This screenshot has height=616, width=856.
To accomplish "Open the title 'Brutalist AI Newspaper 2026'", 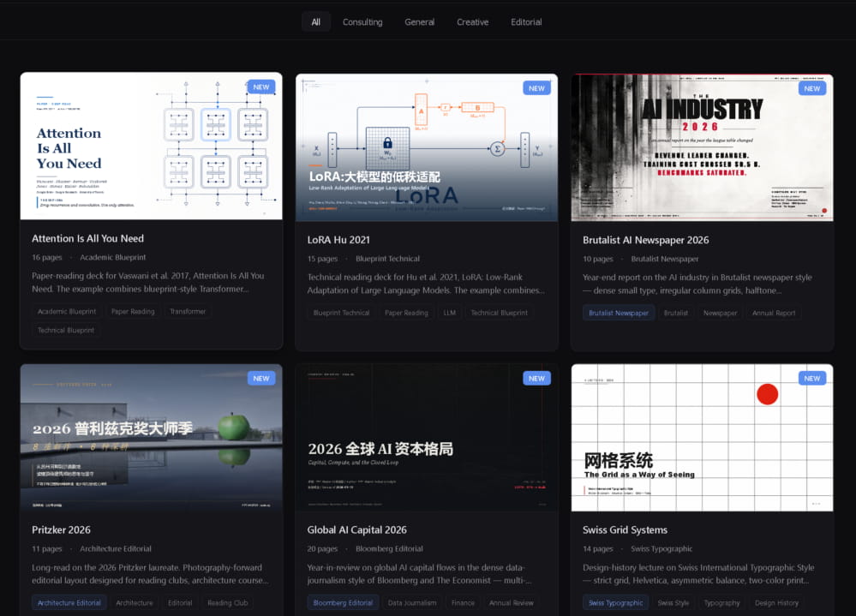I will point(646,240).
